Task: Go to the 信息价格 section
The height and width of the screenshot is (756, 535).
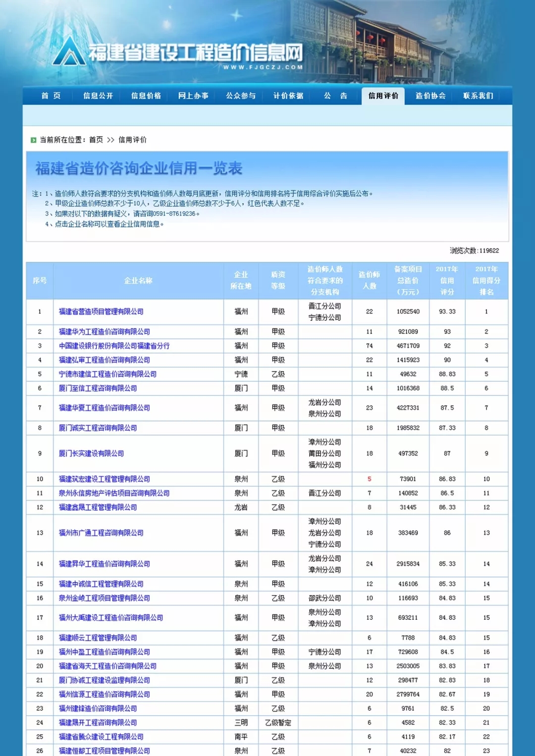Action: point(146,96)
